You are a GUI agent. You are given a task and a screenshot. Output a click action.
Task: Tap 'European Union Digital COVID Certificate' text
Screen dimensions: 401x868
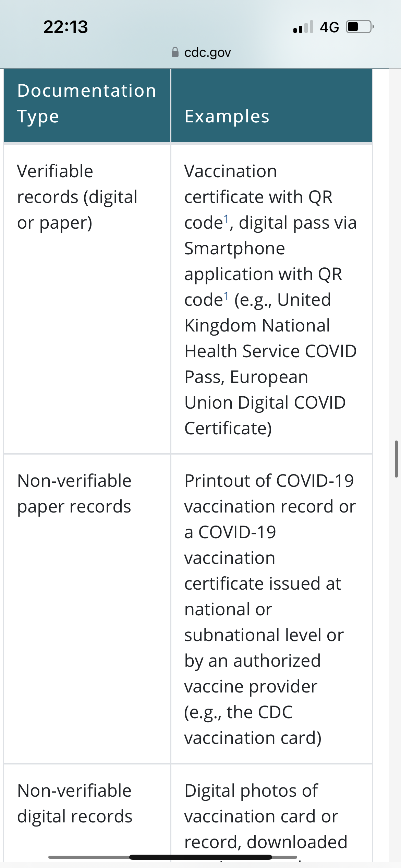coord(265,402)
